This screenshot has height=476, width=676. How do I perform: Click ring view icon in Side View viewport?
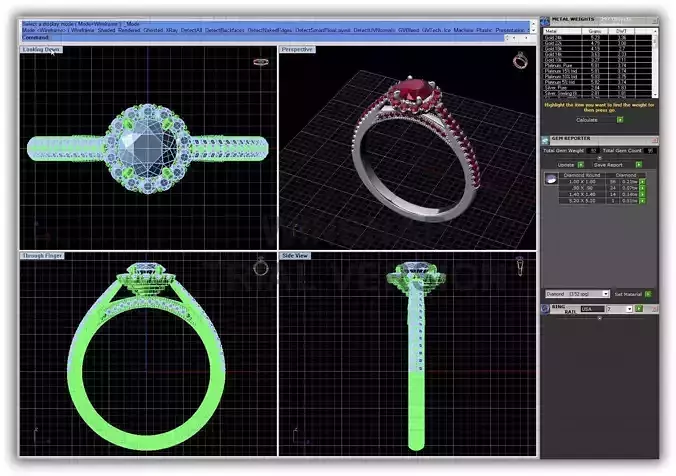point(520,266)
